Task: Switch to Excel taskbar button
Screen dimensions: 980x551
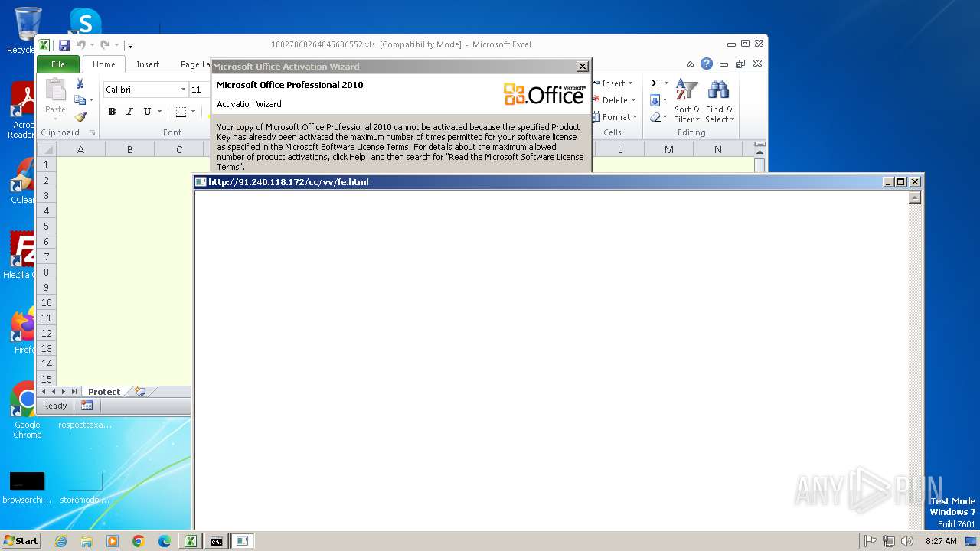Action: [x=191, y=541]
